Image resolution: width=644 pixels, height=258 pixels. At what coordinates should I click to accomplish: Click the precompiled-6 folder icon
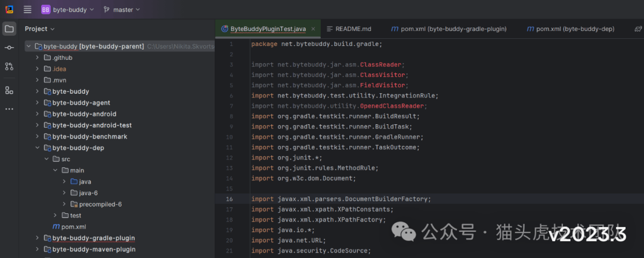click(x=74, y=204)
